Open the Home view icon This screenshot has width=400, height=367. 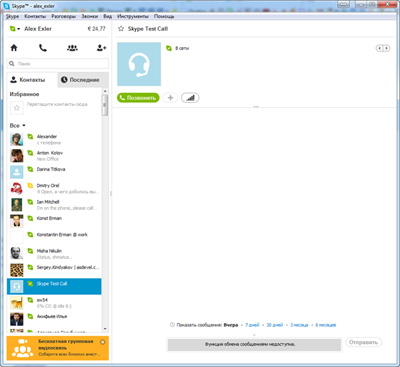14,48
